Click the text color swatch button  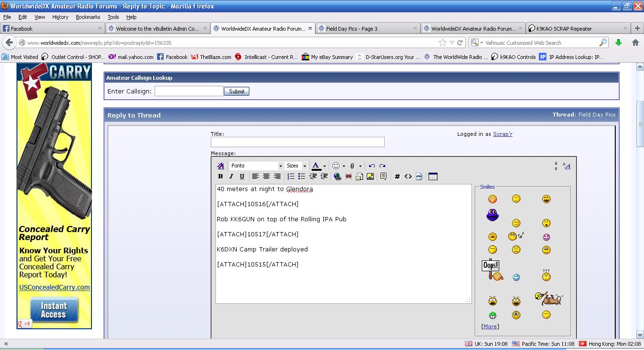[x=316, y=166]
